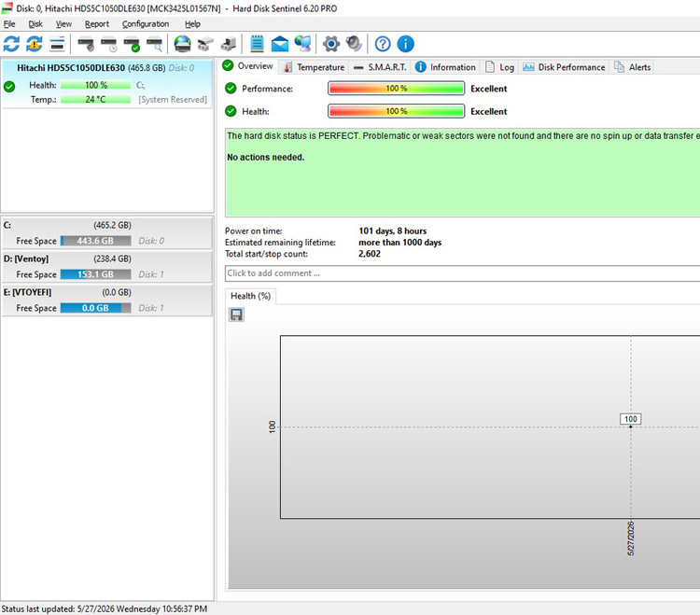Select the Overview tab
Image resolution: width=700 pixels, height=615 pixels.
point(248,66)
